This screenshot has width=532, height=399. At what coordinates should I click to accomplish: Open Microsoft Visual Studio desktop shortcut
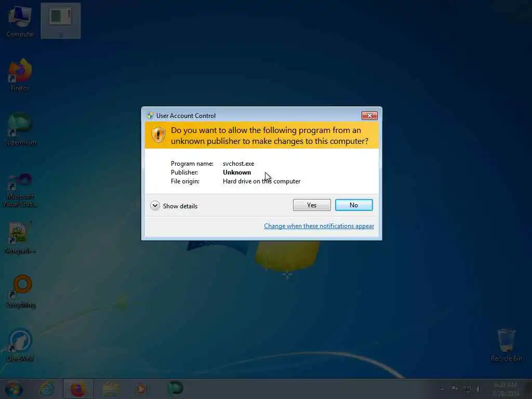pyautogui.click(x=20, y=190)
